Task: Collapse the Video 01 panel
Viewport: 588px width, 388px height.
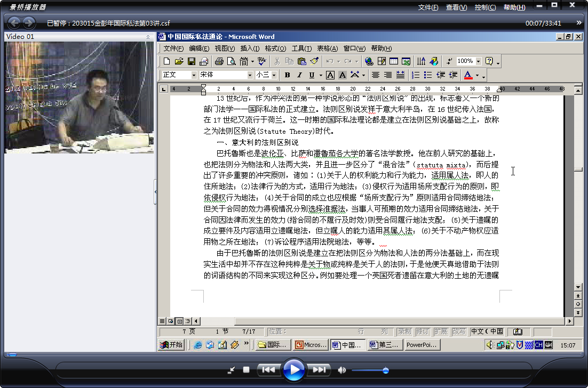Action: pyautogui.click(x=148, y=37)
